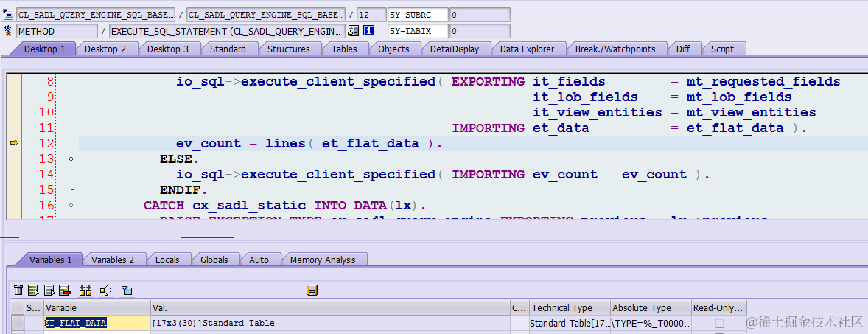Viewport: 868px width, 334px height.
Task: Open the Standard tab
Action: click(228, 49)
